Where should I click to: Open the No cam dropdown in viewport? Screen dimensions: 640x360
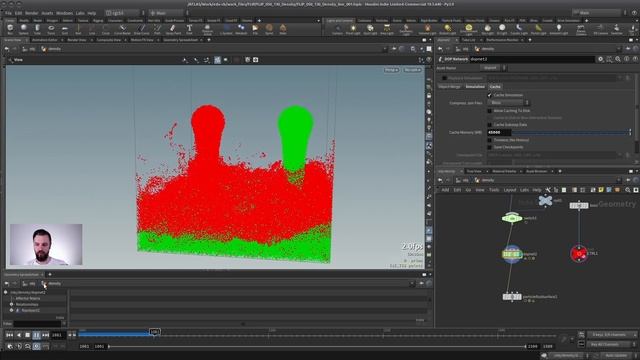[412, 70]
